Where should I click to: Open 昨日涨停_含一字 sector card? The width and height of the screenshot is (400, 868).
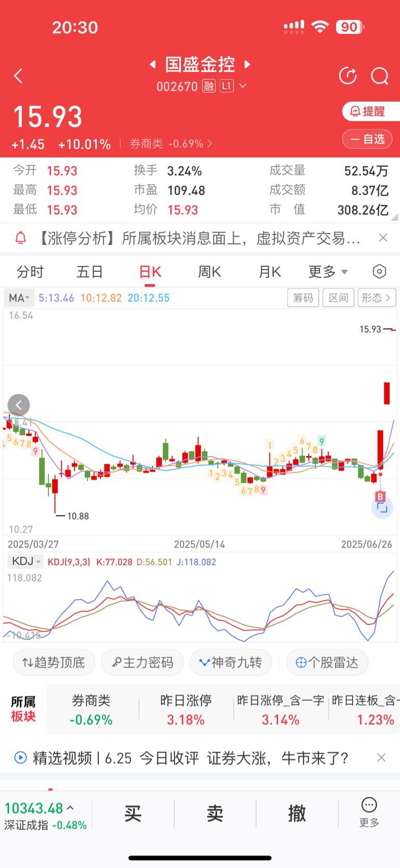(x=281, y=710)
